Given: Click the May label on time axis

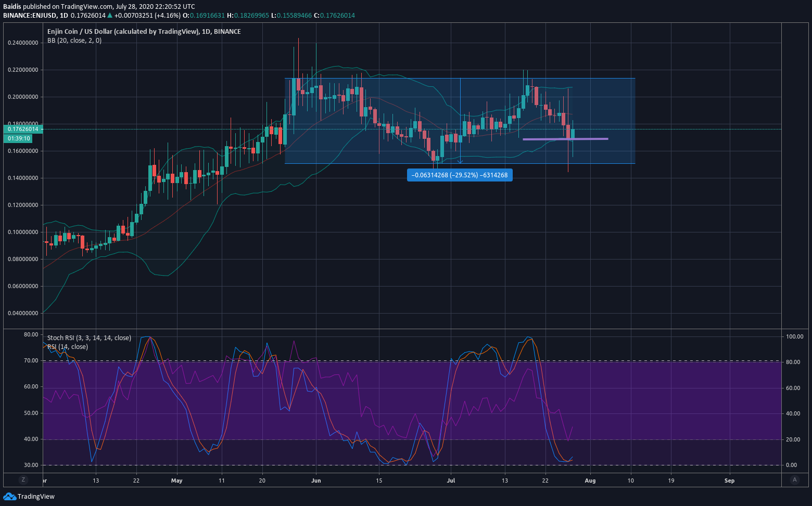Looking at the screenshot, I should [177, 481].
